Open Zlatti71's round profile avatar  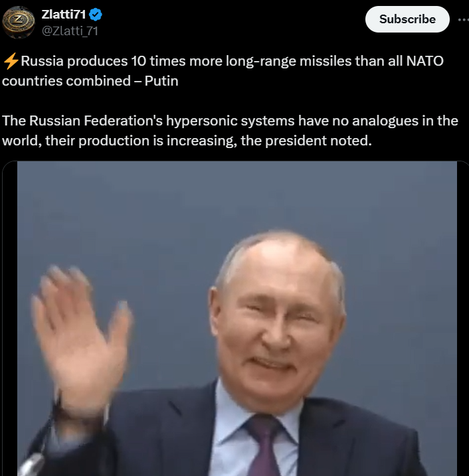19,23
